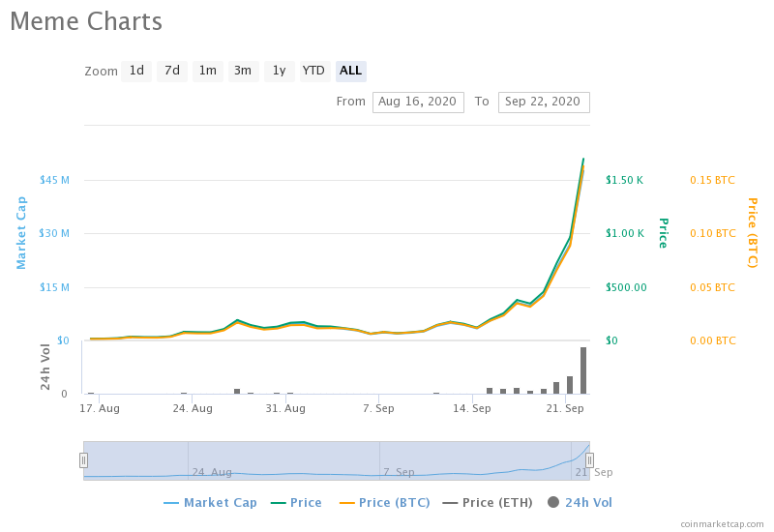Grab the right navigator range handle
This screenshot has width=774, height=532.
[589, 460]
